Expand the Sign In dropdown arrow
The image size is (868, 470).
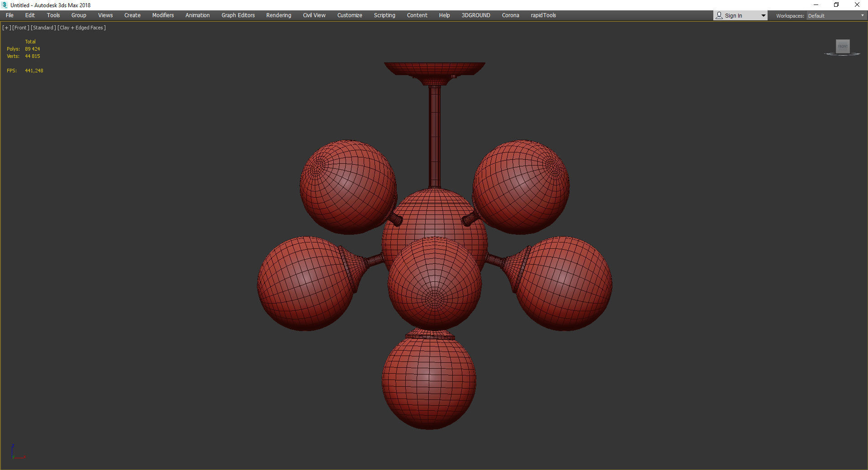[x=764, y=16]
